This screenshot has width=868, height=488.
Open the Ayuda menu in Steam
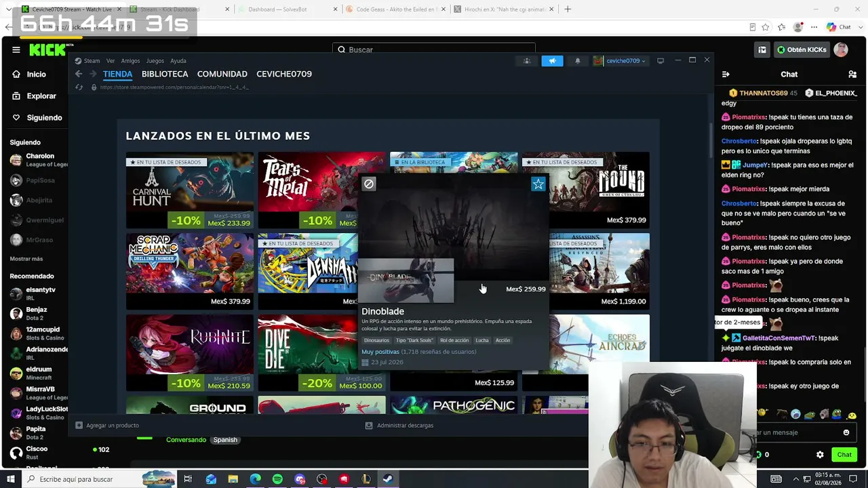178,61
